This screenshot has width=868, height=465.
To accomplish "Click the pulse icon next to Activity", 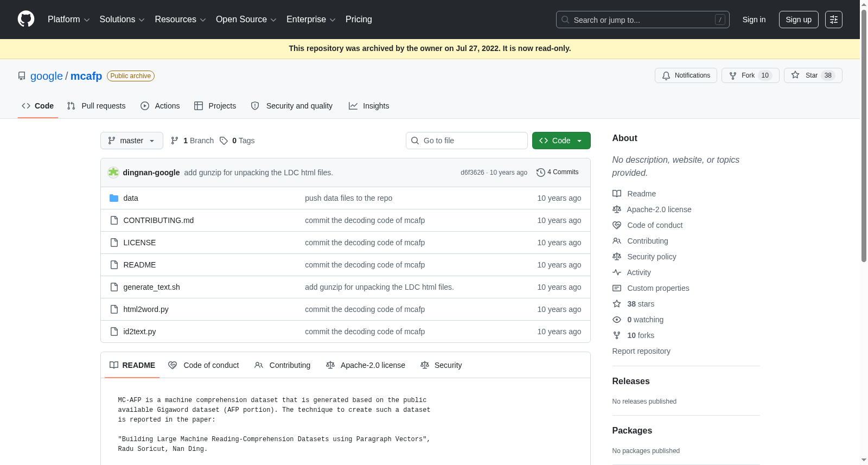I will tap(617, 272).
